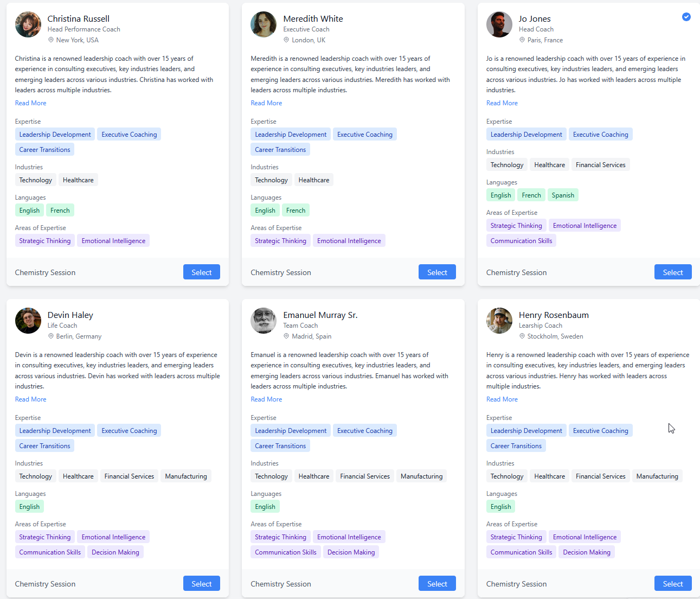The width and height of the screenshot is (700, 599).
Task: Click Christina Russell's profile photo
Action: (28, 24)
